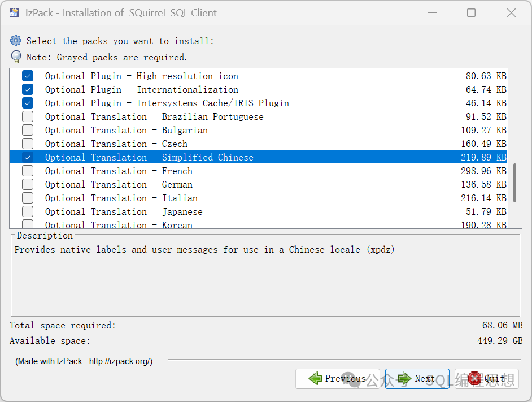Uncheck the High resolution icon plugin
The image size is (532, 402).
click(28, 76)
